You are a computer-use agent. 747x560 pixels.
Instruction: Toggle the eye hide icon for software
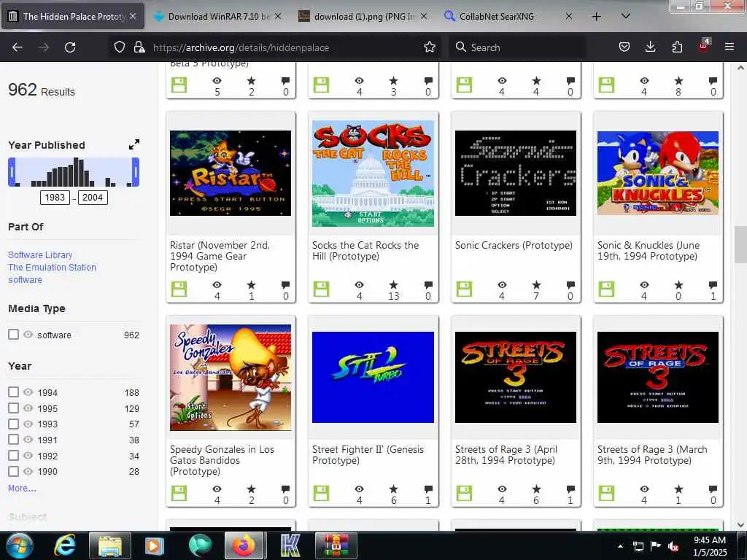[28, 334]
